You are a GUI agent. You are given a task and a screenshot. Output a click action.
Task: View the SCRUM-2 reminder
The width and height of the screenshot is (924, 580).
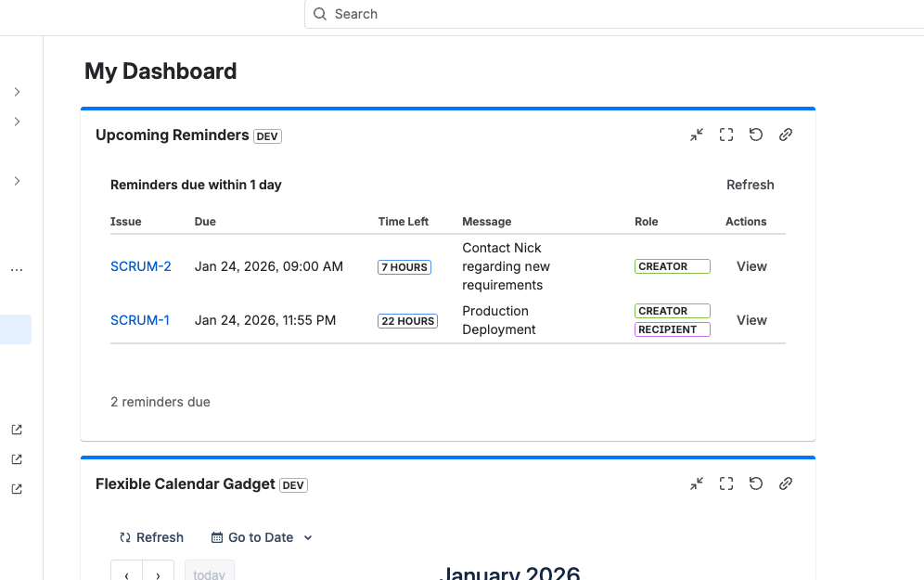751,266
